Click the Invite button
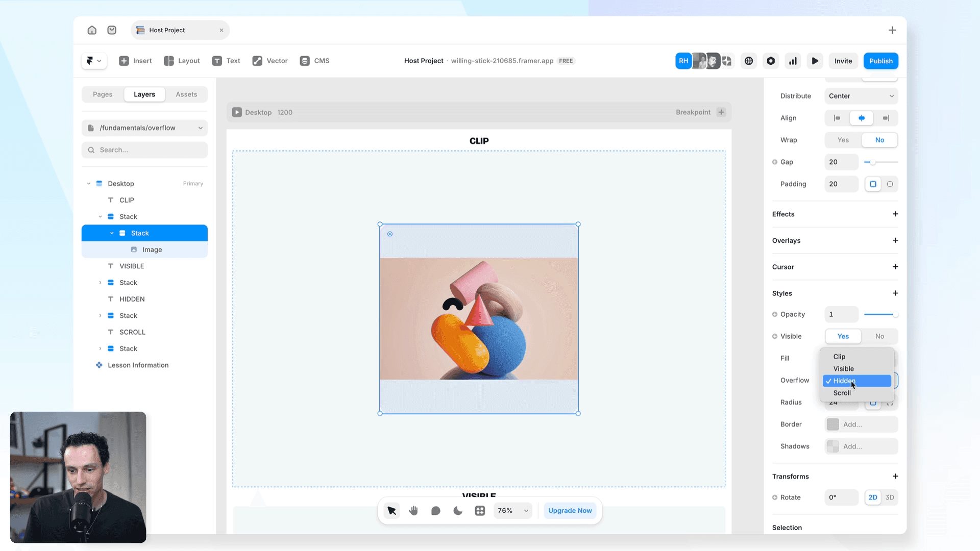The image size is (980, 551). pos(843,61)
